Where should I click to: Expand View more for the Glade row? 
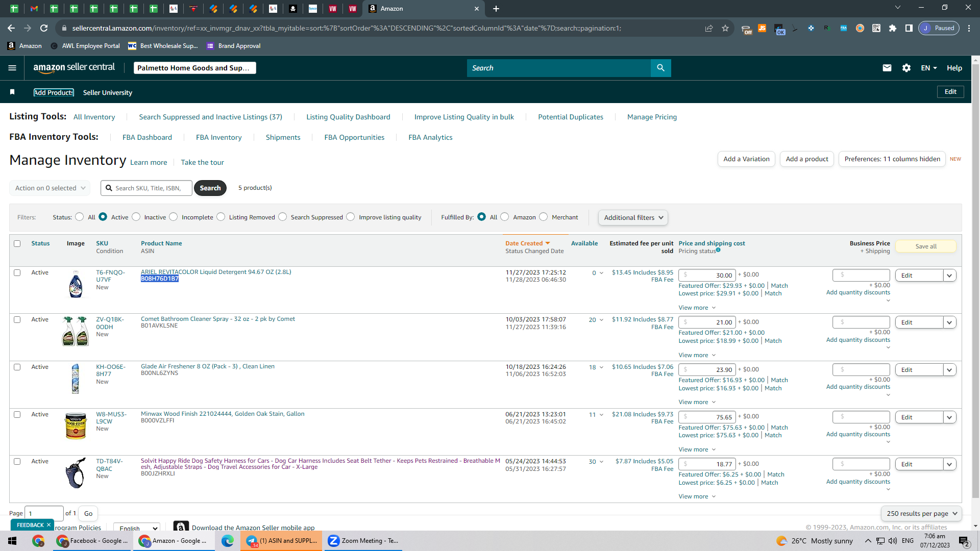[x=697, y=402]
